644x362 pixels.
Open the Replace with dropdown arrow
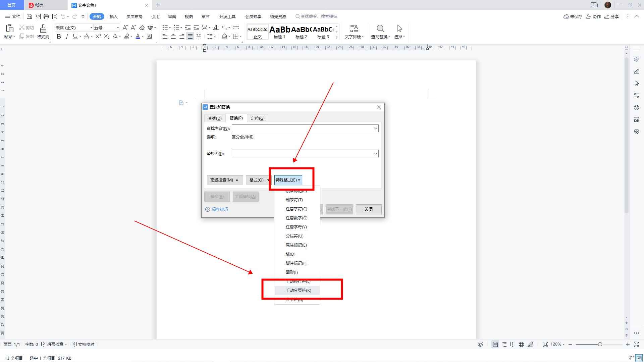(x=375, y=154)
